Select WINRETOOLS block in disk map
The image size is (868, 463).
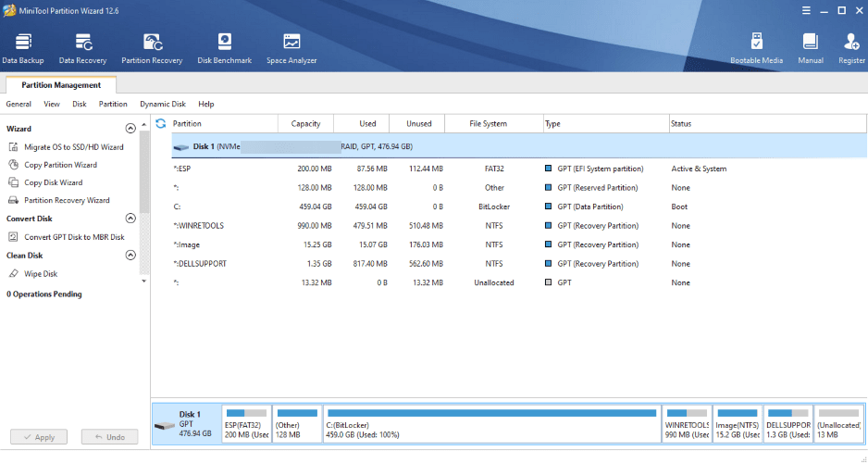point(687,424)
